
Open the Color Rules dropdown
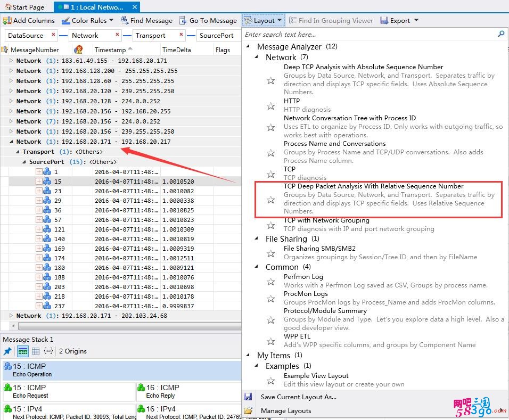(88, 21)
